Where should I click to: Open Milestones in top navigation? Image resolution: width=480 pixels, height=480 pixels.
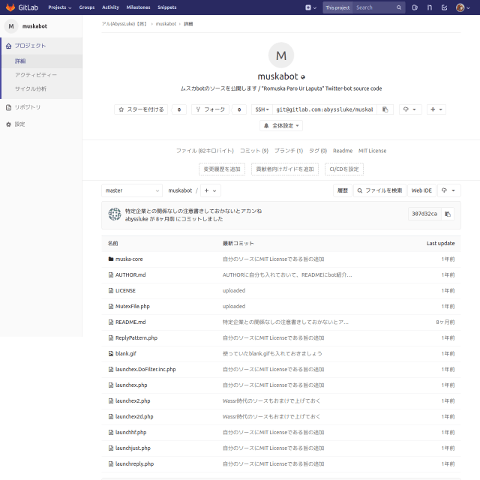(x=138, y=7)
